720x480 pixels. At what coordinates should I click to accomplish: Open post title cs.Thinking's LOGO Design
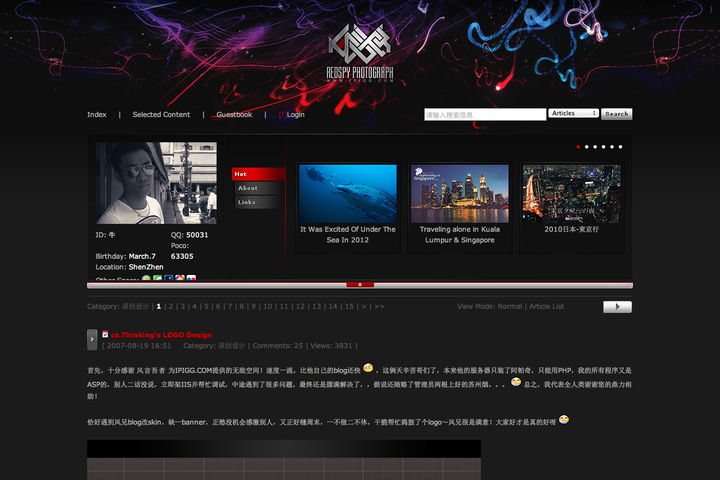click(x=162, y=335)
